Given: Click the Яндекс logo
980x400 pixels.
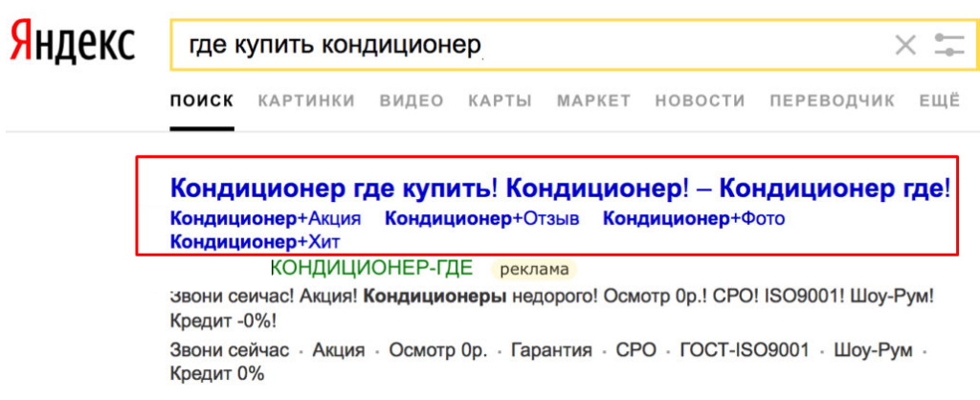Looking at the screenshot, I should click(73, 42).
